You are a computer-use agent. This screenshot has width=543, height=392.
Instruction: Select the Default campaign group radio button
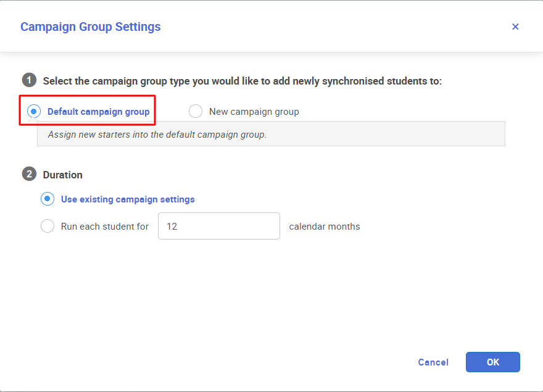[x=34, y=111]
